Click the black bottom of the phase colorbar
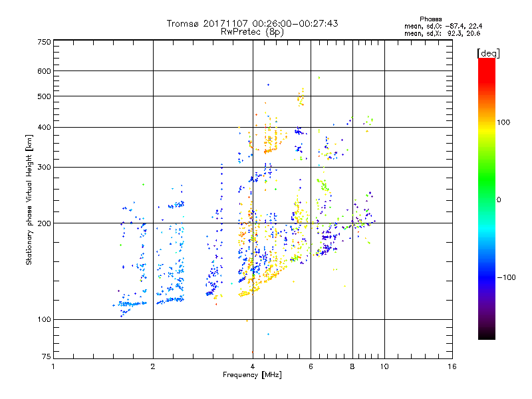 [487, 334]
